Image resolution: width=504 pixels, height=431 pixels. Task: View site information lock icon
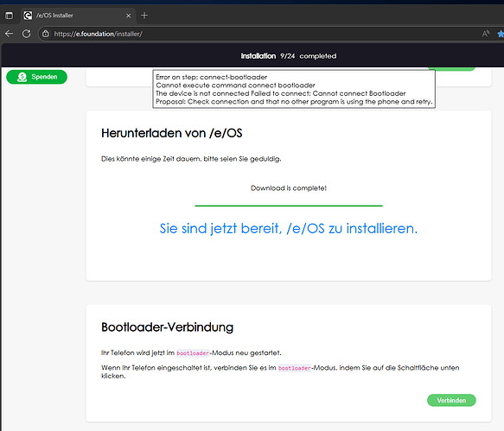point(46,34)
